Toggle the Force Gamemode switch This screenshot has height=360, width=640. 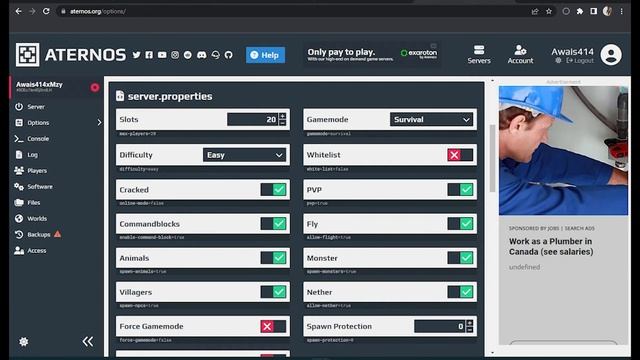coord(273,326)
